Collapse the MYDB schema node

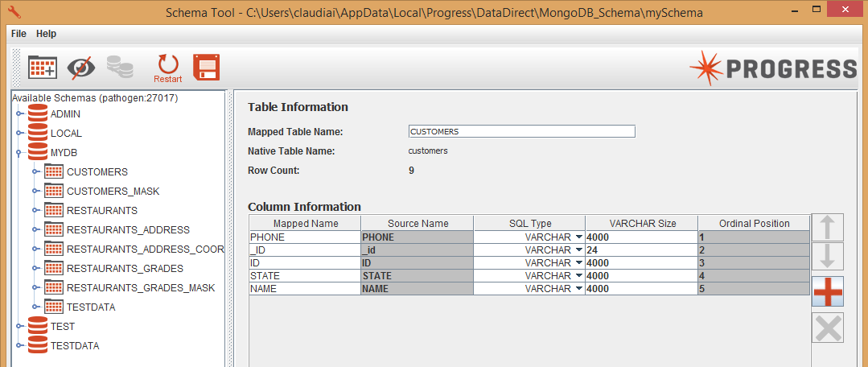coord(19,152)
